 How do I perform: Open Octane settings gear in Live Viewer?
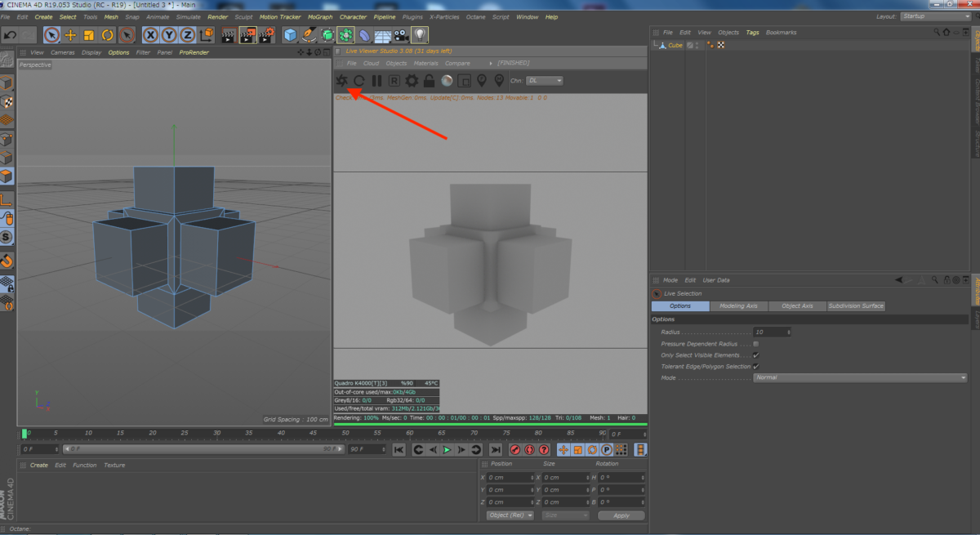coord(412,81)
